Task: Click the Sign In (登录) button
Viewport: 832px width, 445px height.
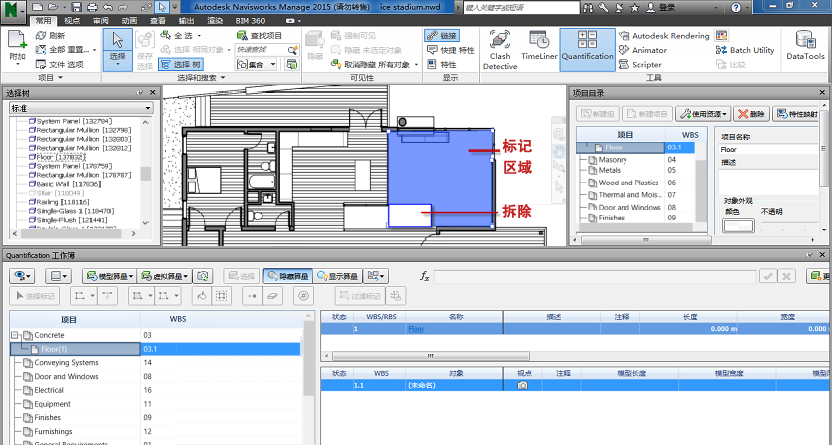Action: [661, 7]
